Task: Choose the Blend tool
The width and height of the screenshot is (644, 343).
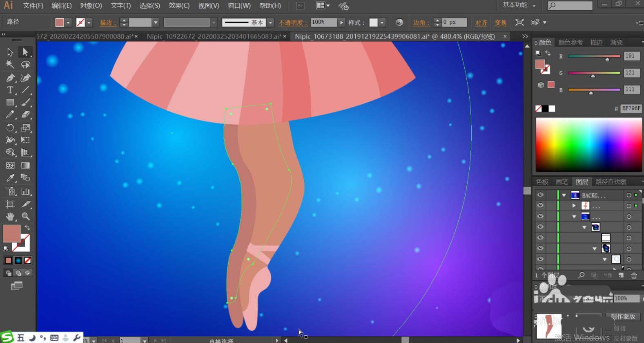Action: click(x=25, y=178)
